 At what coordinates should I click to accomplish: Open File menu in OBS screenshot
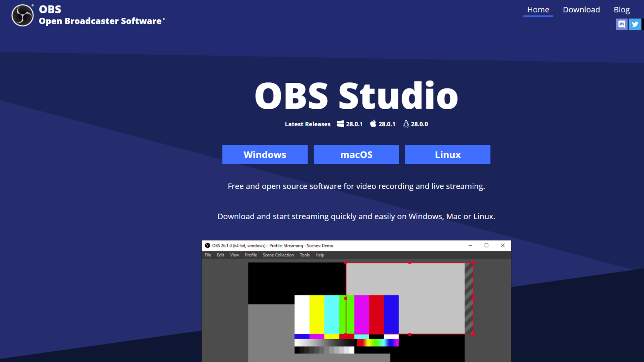point(208,255)
